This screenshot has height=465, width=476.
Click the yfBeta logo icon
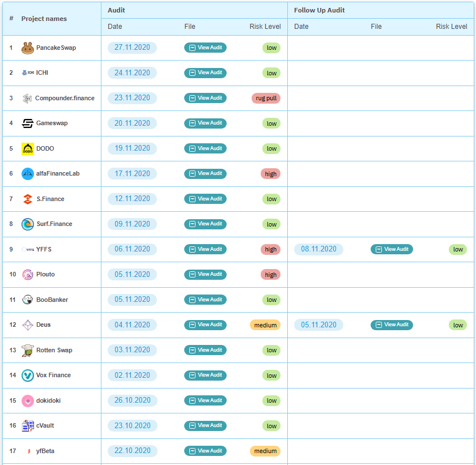[29, 451]
